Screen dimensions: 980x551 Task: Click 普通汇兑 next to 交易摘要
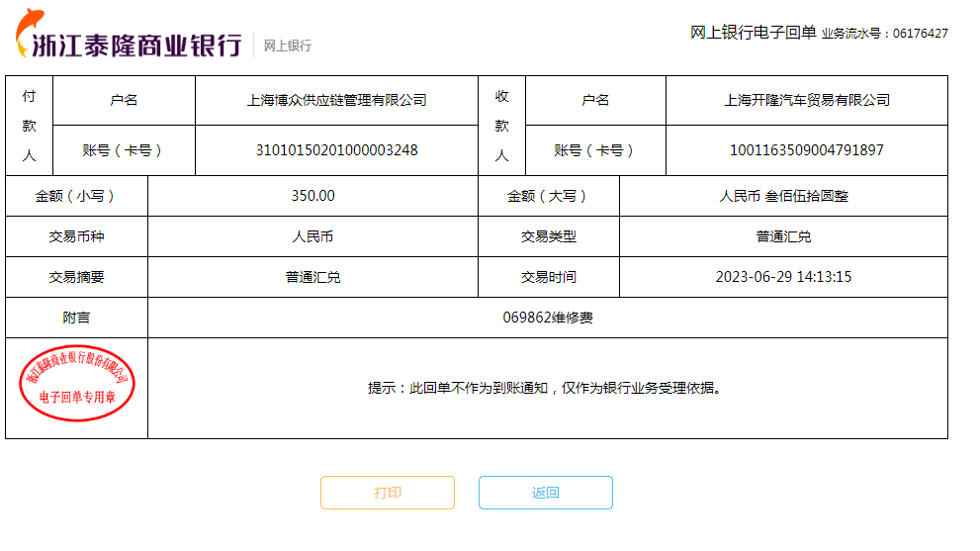312,277
